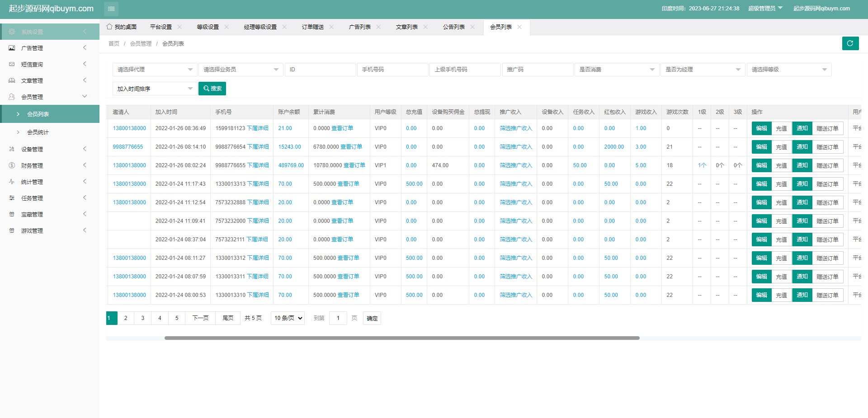The image size is (868, 418).
Task: Click the 短信查询 envelope icon
Action: pos(12,64)
